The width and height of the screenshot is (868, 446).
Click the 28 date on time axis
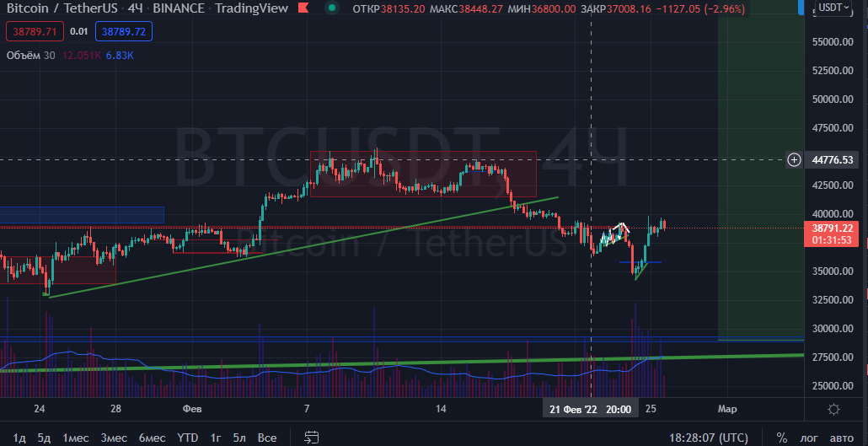click(x=115, y=410)
